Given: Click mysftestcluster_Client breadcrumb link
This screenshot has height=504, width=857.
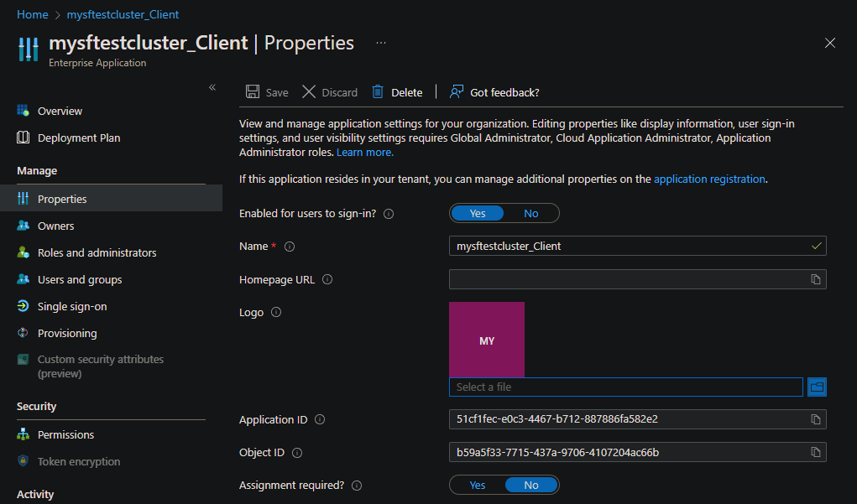Looking at the screenshot, I should point(123,15).
